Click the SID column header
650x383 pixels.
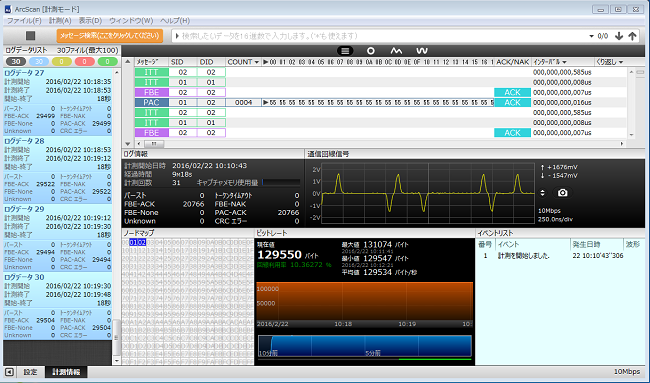click(182, 62)
